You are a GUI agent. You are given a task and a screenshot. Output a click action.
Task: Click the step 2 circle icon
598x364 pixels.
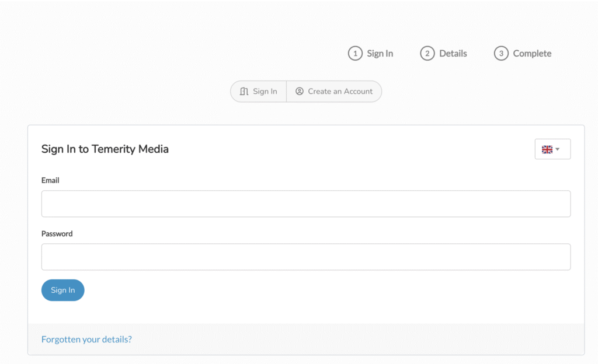point(427,53)
